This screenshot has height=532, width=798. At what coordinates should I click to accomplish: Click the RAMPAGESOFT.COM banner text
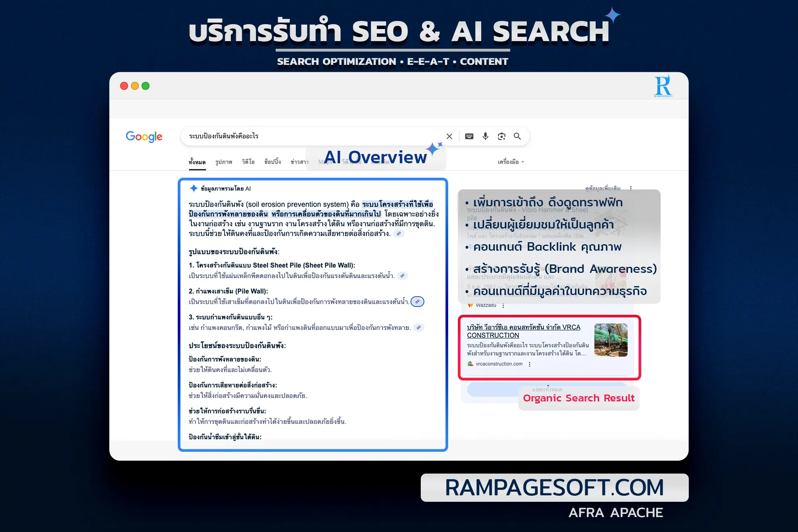tap(554, 488)
